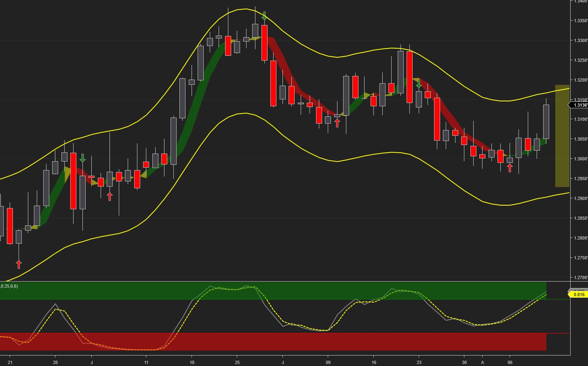The height and width of the screenshot is (366, 588).
Task: Click the 1.2950 price axis label
Action: 581,179
